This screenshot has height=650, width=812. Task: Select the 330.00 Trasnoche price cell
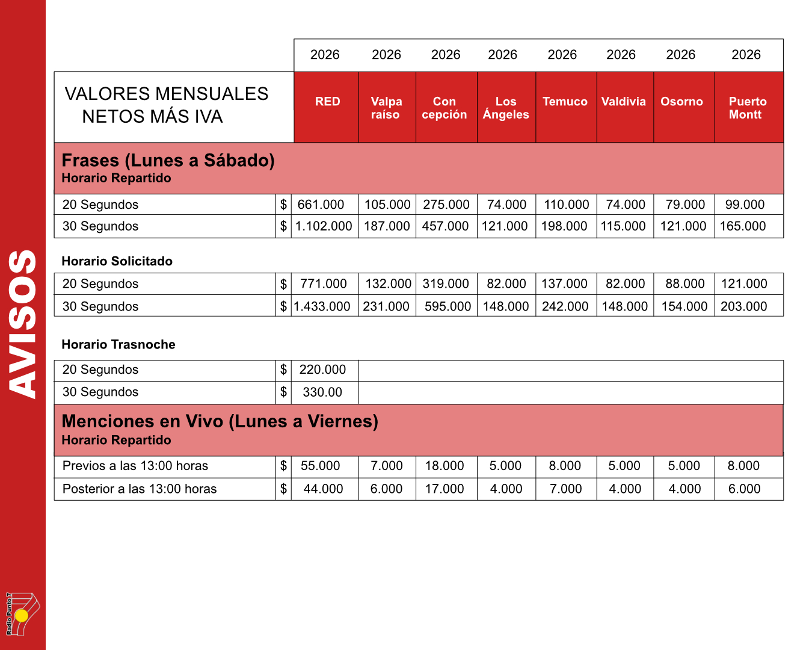pyautogui.click(x=324, y=392)
